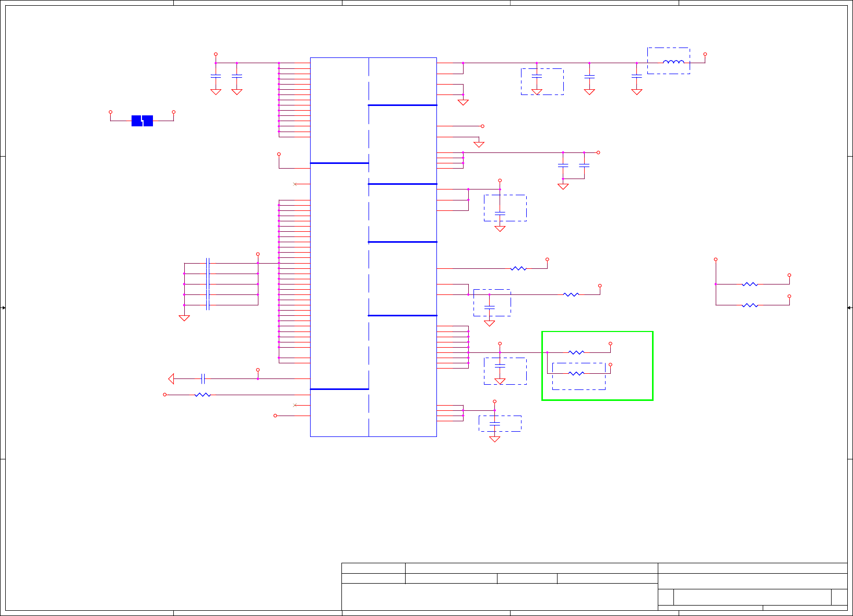Pick the resistor enclosed in its own dashed box
This screenshot has width=853, height=616.
[x=576, y=373]
